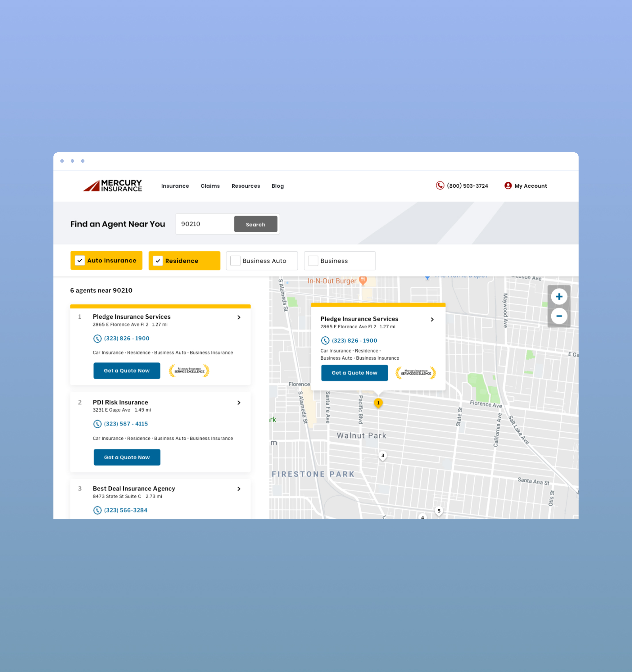Click '6 agents near 90210' text
The image size is (632, 672).
101,290
